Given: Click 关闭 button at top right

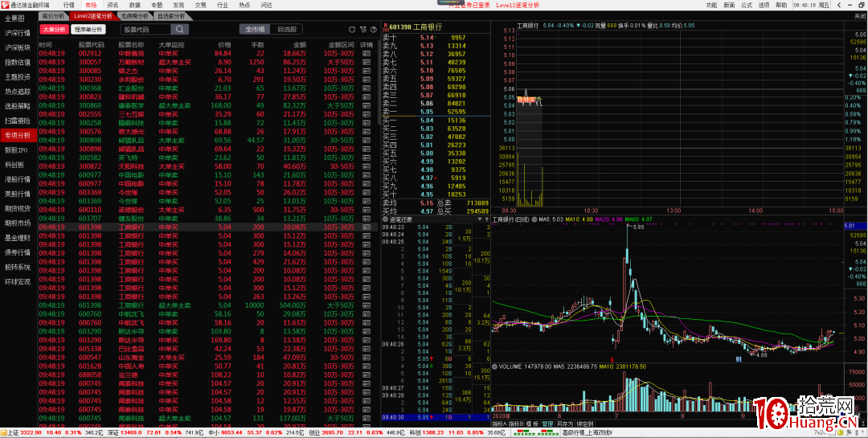Looking at the screenshot, I should tap(860, 16).
